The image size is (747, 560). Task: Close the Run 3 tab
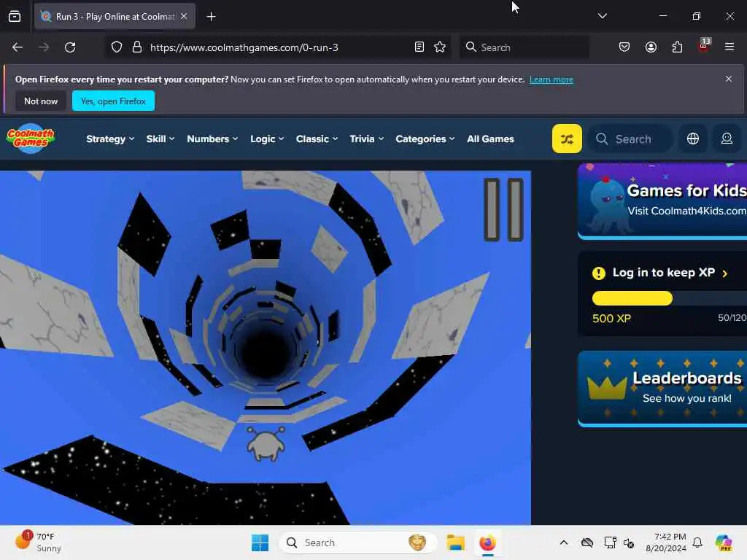click(x=184, y=16)
